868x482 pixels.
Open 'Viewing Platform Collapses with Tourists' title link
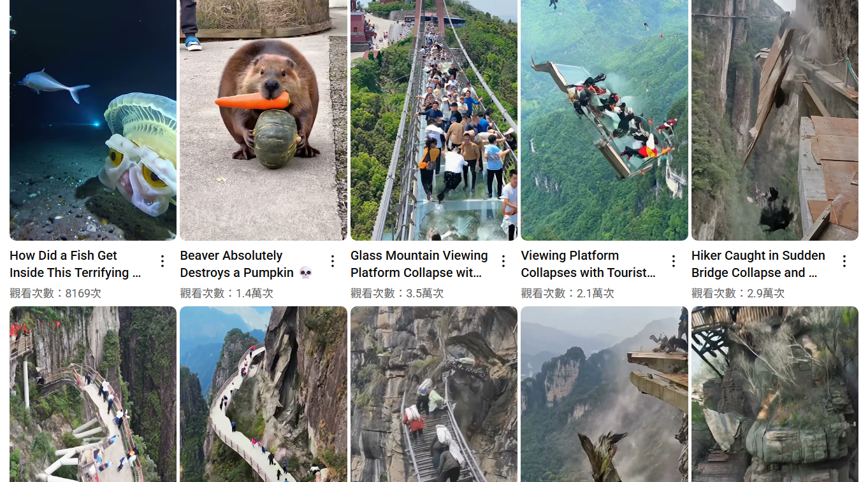click(588, 264)
